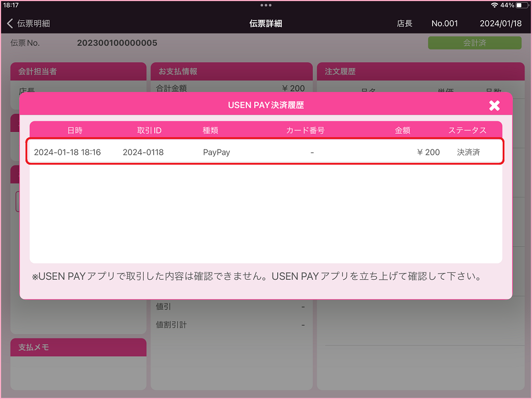
Task: Close the USEN PAY payment history dialog
Action: (x=494, y=105)
